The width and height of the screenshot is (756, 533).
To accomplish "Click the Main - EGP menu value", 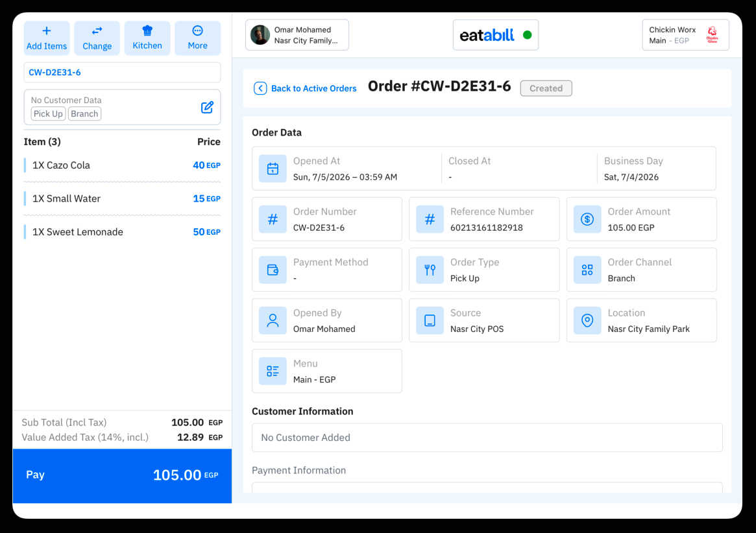I will pyautogui.click(x=314, y=379).
